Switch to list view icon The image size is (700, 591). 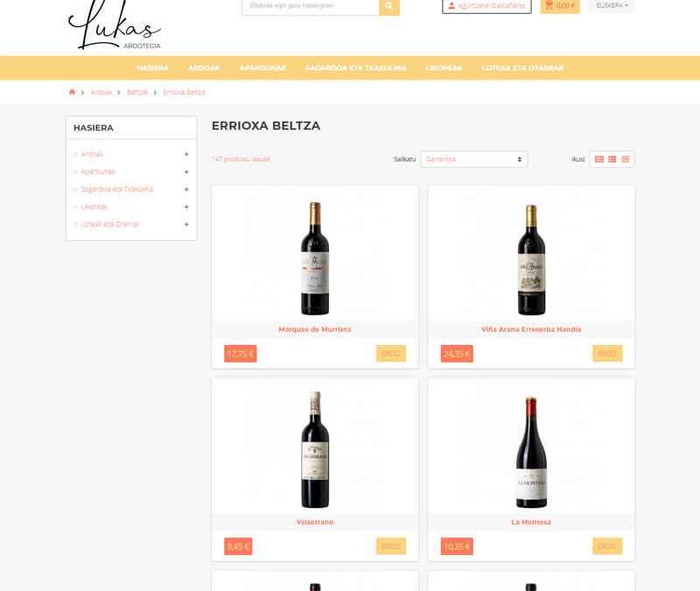tap(612, 159)
